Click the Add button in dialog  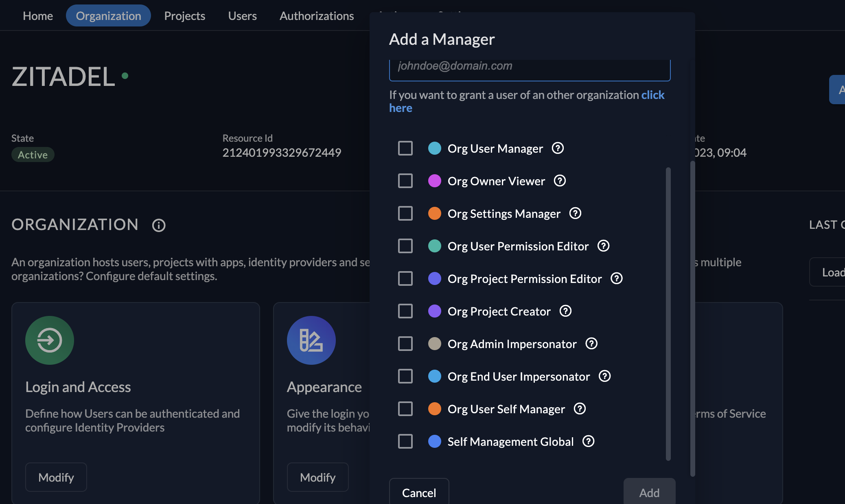point(649,492)
